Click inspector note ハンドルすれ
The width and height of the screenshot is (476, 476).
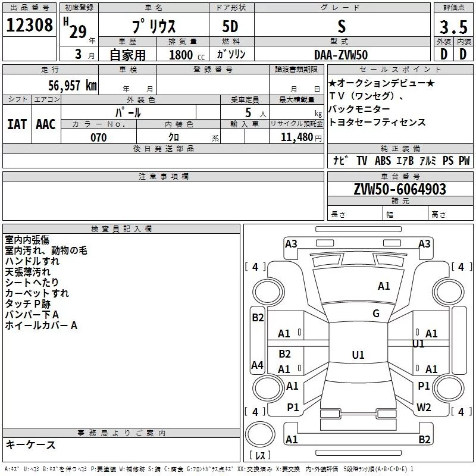click(x=32, y=261)
